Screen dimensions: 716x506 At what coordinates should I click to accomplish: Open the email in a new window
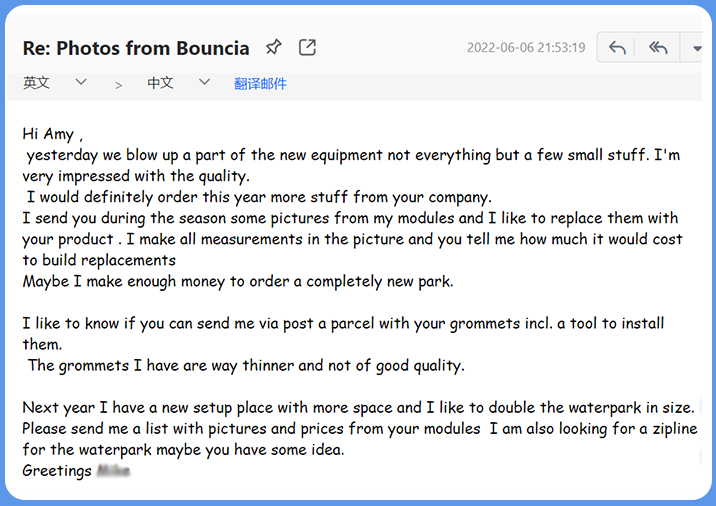[x=308, y=47]
